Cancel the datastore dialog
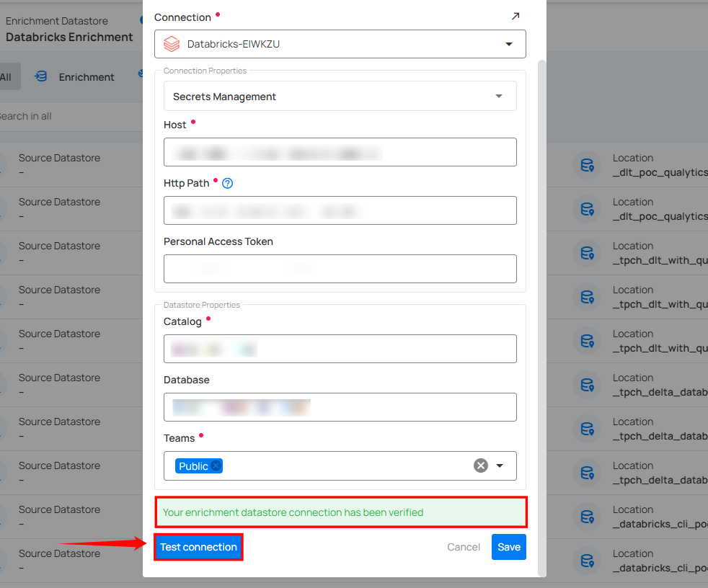708x588 pixels. (x=464, y=547)
